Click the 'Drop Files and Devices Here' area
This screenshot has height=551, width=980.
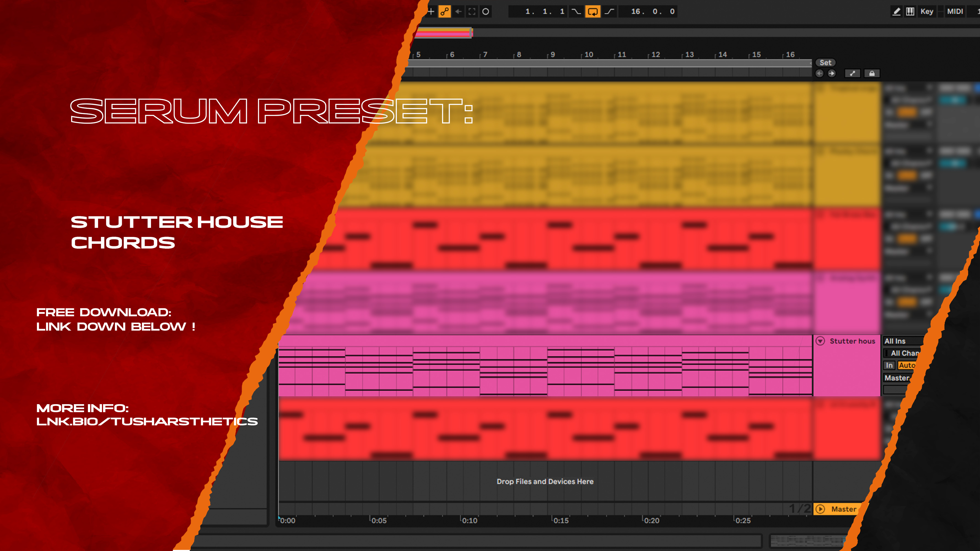(545, 481)
